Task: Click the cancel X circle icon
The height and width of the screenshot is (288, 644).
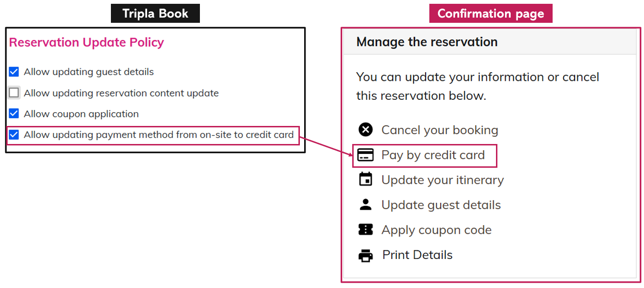Action: tap(366, 130)
